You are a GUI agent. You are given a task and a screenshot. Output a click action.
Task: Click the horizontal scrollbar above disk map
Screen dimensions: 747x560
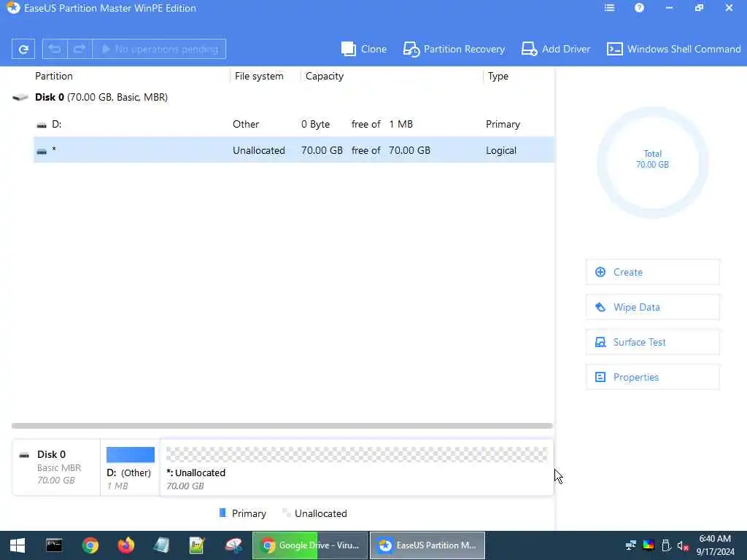pos(282,426)
